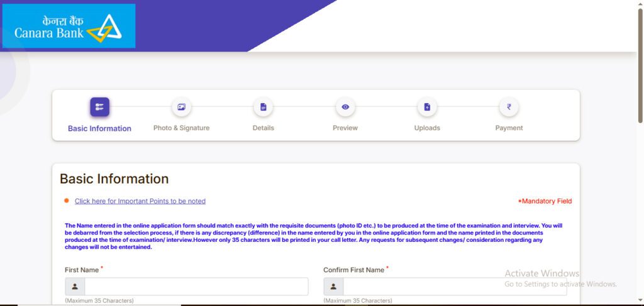
Task: Select the Details document step icon
Action: coord(263,107)
